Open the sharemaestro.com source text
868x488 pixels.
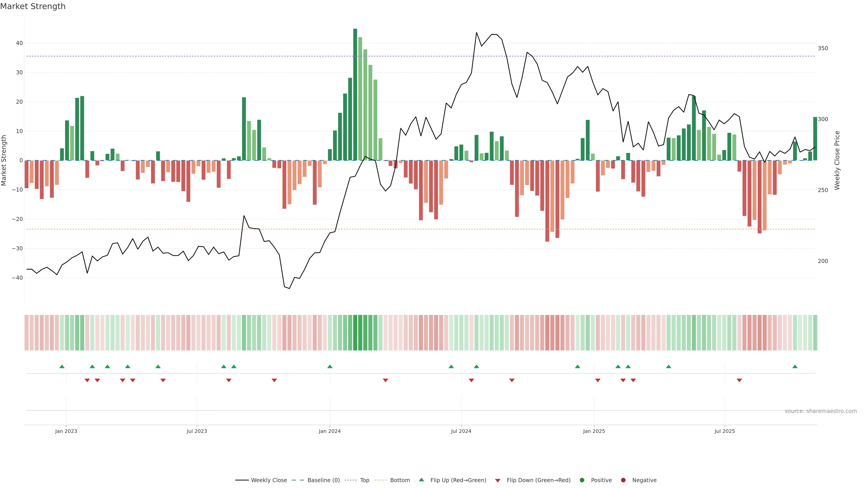(x=821, y=411)
